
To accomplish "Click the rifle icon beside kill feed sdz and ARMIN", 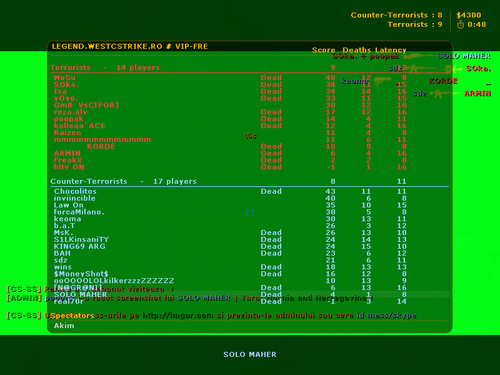I will [445, 94].
